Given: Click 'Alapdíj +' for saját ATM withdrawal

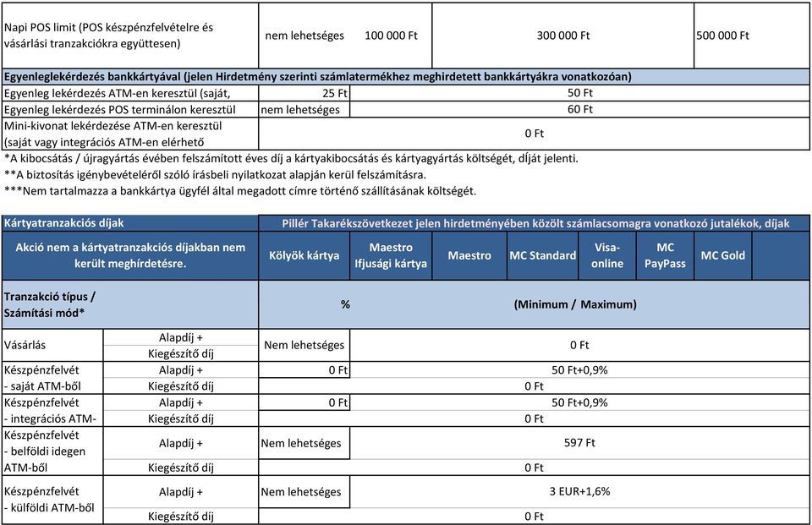Looking at the screenshot, I should point(181,370).
